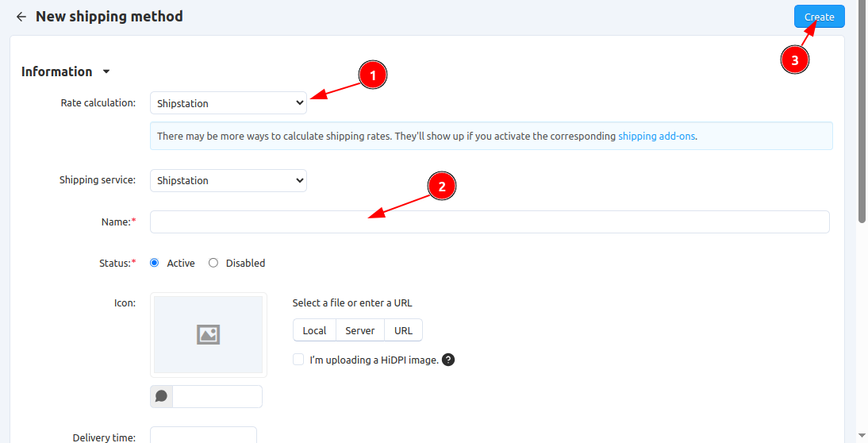Viewport: 868px width, 443px height.
Task: Open the shipping add-ons link
Action: [656, 136]
